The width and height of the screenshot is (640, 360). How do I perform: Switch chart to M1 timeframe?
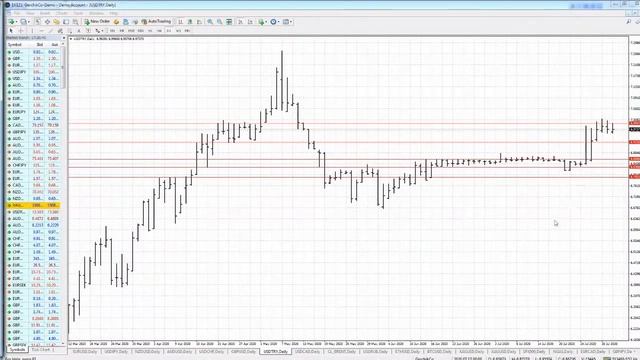[112, 31]
